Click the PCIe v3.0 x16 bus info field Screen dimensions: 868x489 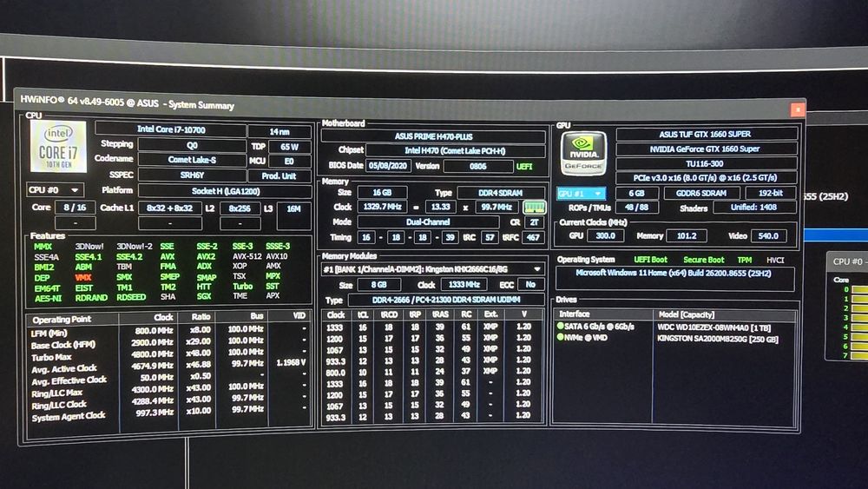(x=705, y=178)
